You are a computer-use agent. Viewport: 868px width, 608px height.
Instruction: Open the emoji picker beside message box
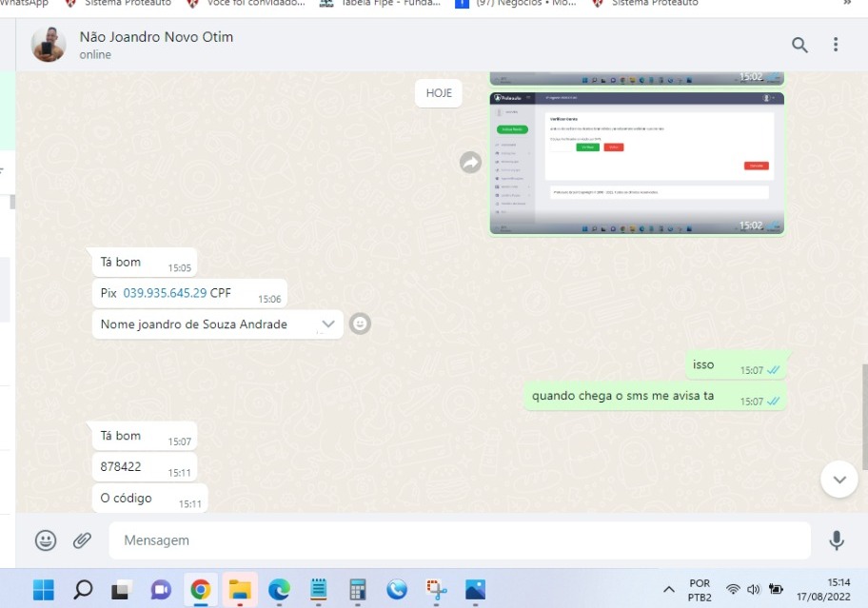tap(46, 540)
